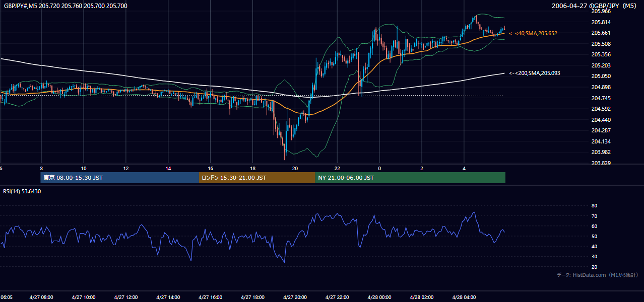Click the 4/27 18:00 time axis label
The width and height of the screenshot is (644, 302).
click(253, 297)
